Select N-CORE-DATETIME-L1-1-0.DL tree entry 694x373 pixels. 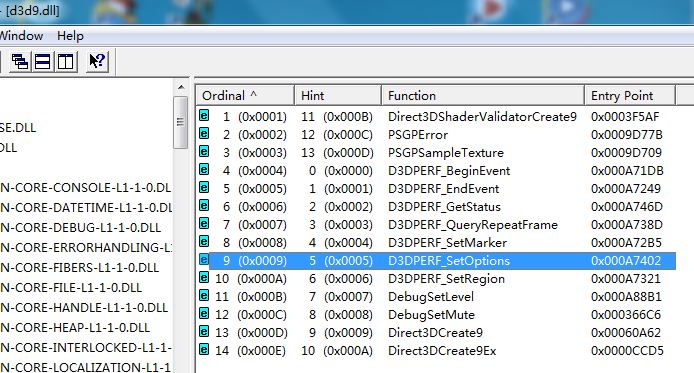86,208
